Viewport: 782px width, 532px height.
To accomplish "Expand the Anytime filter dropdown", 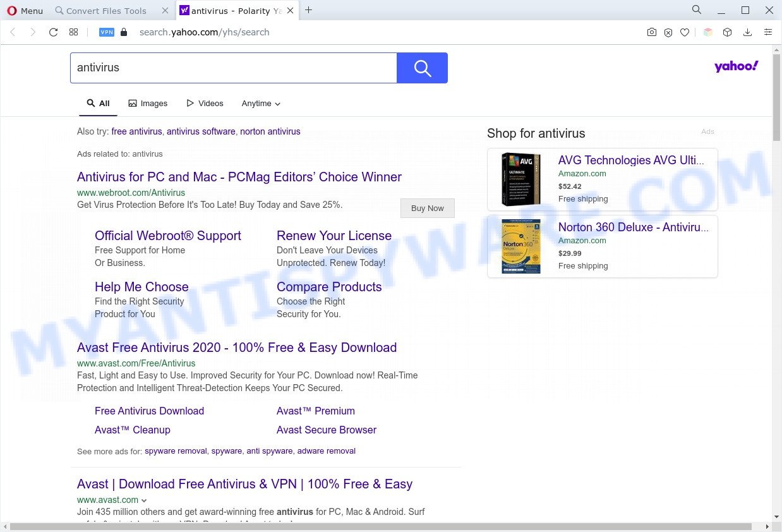I will click(x=261, y=104).
